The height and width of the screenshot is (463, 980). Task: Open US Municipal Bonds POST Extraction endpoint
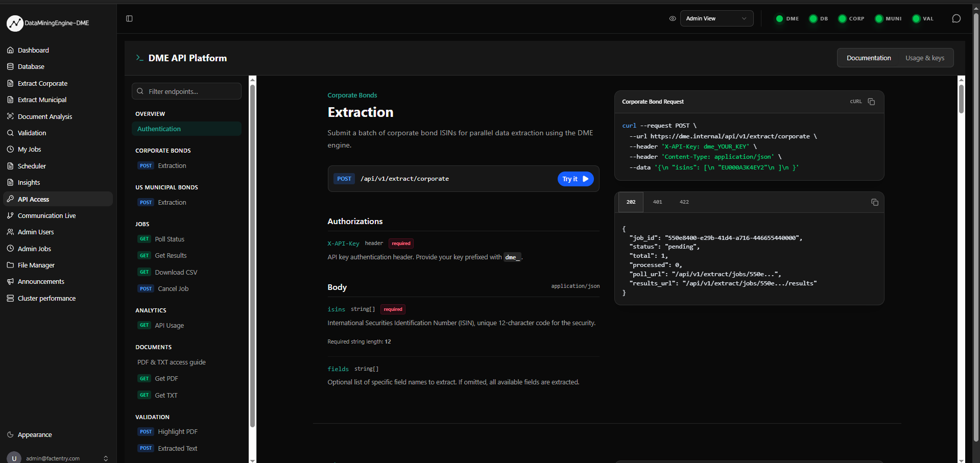coord(186,202)
